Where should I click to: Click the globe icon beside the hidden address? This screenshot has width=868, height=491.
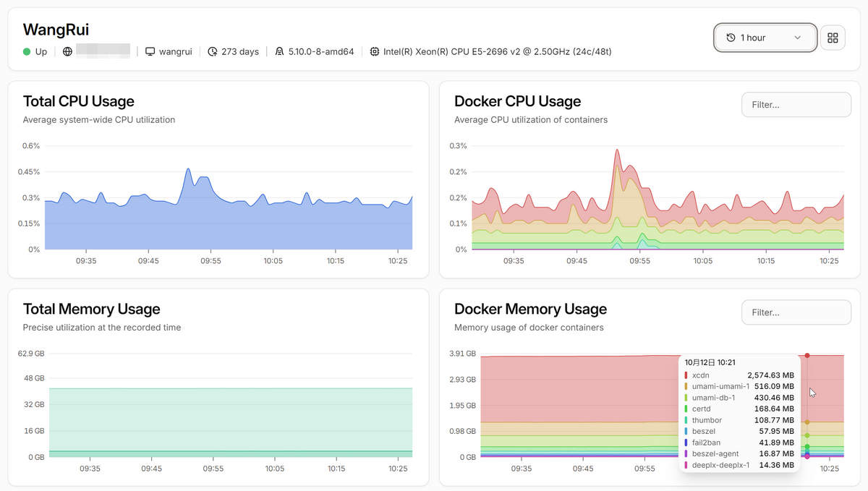(67, 52)
